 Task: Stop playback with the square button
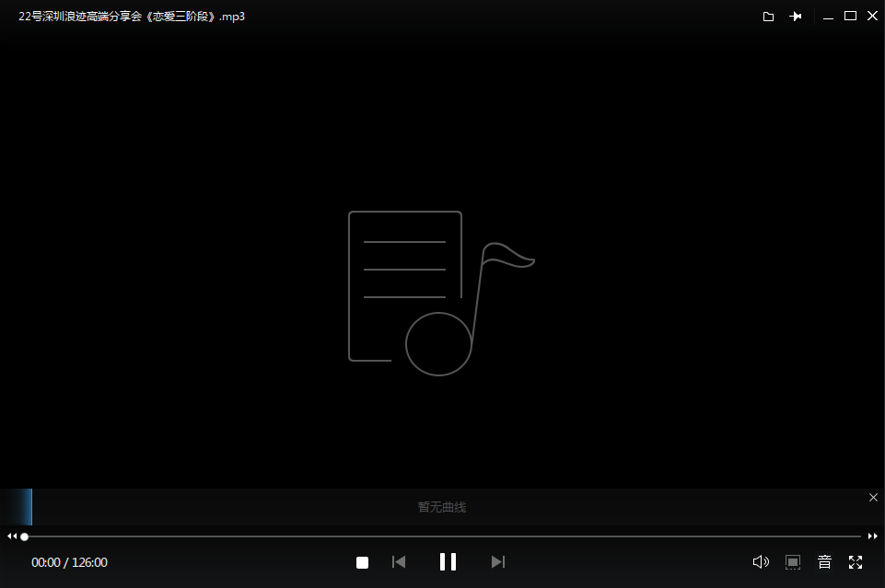coord(362,562)
